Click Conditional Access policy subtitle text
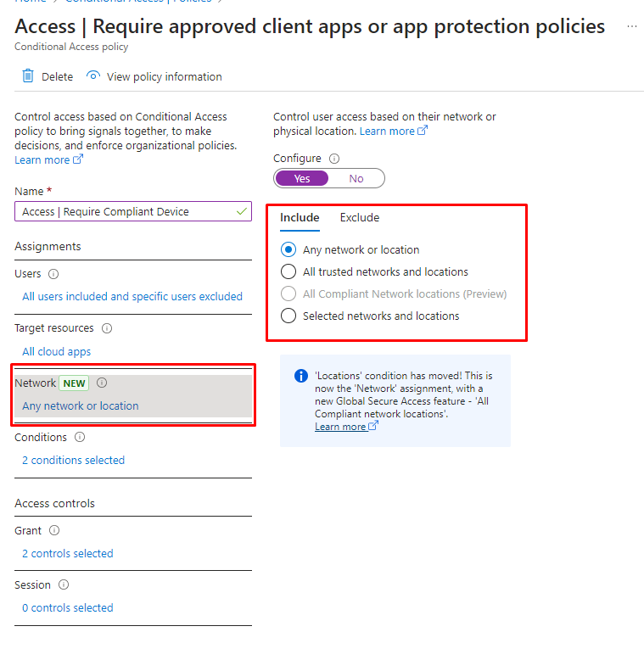The width and height of the screenshot is (644, 671). (x=71, y=47)
